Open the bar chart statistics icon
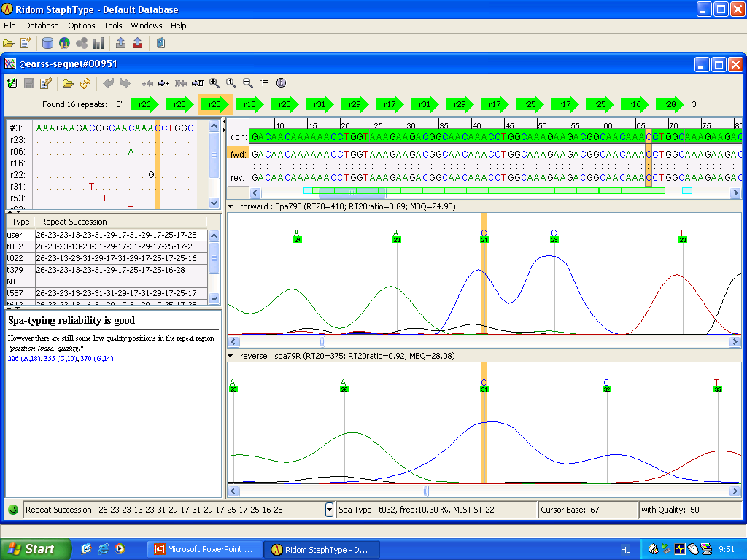 (98, 43)
